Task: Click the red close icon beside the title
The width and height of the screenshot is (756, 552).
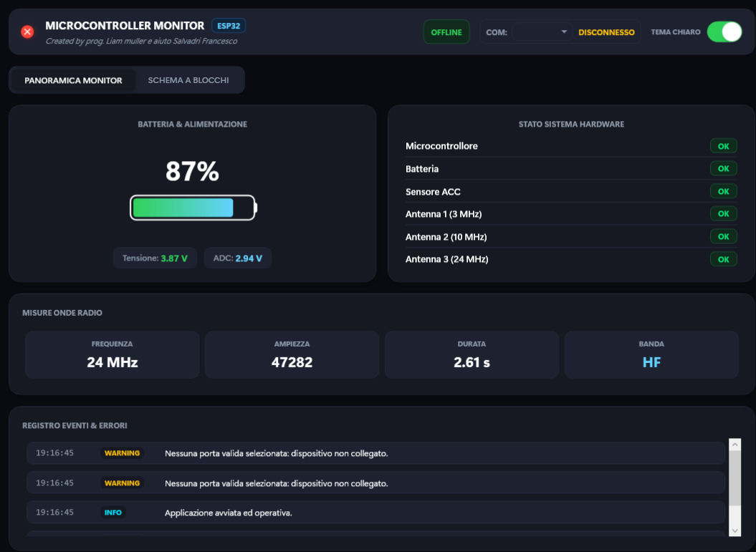Action: pos(27,32)
